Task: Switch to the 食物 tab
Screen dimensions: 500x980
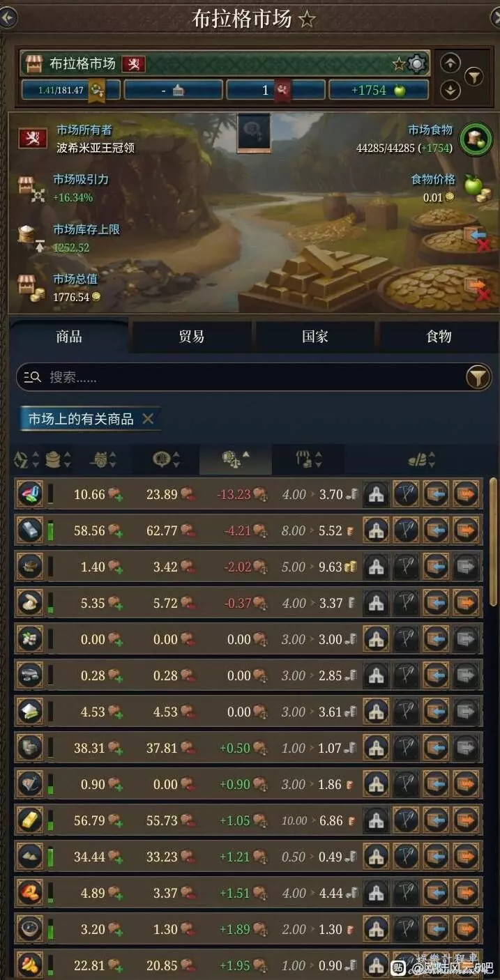Action: (439, 337)
